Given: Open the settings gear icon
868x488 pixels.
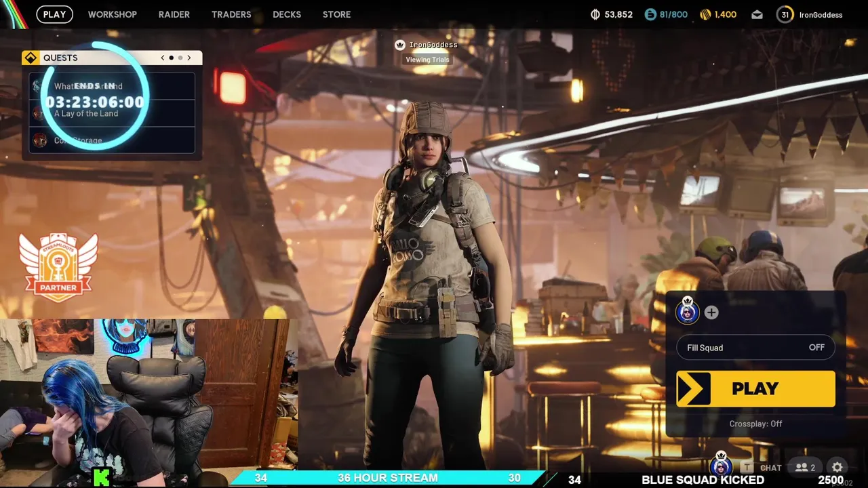Looking at the screenshot, I should 837,467.
